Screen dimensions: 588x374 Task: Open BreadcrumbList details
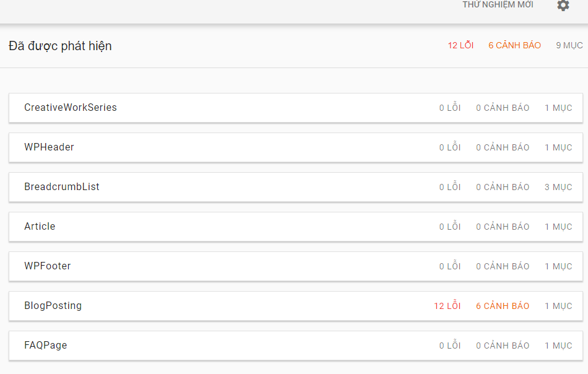tap(296, 187)
